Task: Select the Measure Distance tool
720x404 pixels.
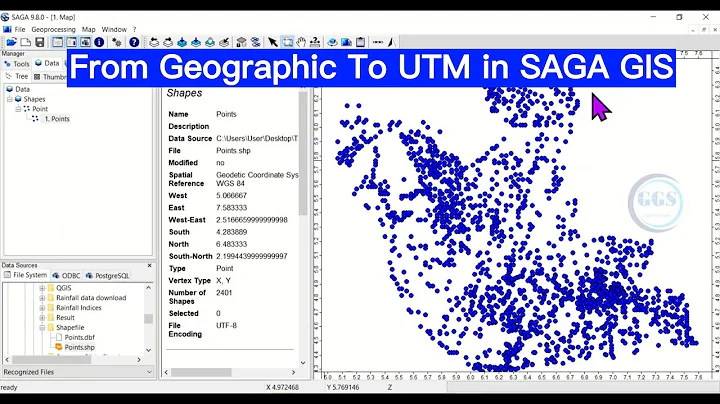Action: [x=315, y=42]
